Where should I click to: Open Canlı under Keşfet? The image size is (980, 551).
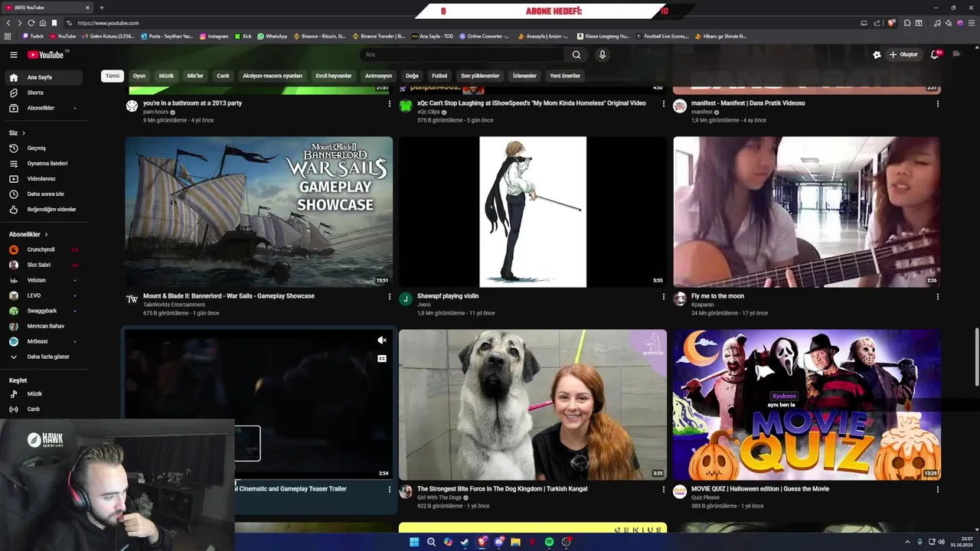tap(45, 409)
